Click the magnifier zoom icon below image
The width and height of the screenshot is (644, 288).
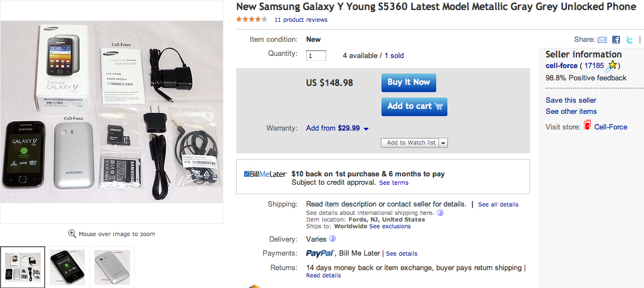[x=72, y=234]
